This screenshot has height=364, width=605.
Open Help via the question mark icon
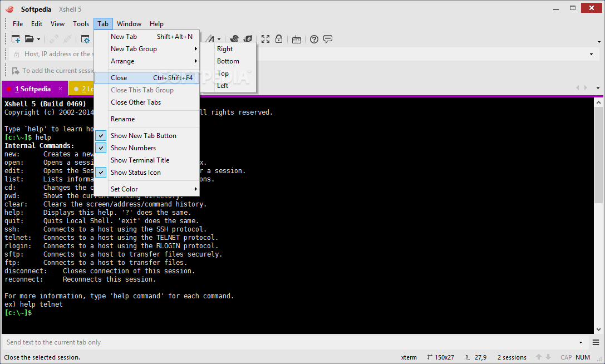click(314, 39)
